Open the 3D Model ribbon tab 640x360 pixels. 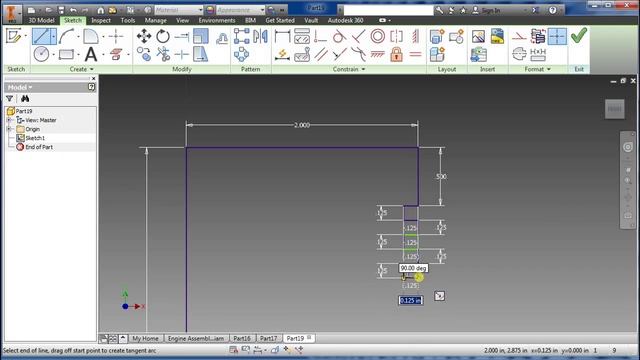coord(41,20)
